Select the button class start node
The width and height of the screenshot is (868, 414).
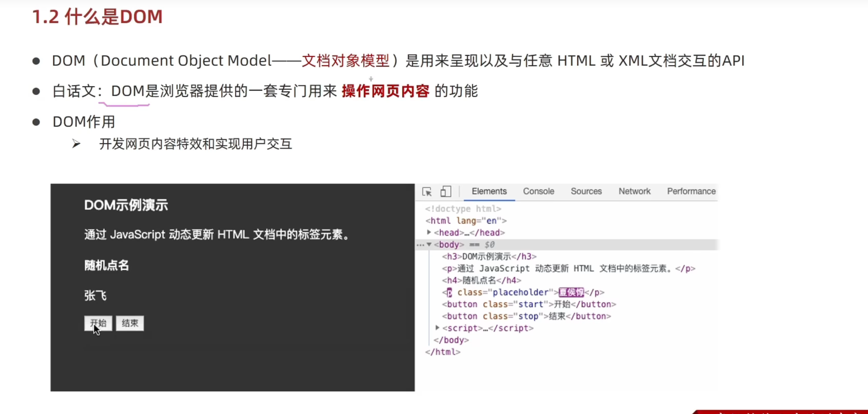[x=529, y=304]
